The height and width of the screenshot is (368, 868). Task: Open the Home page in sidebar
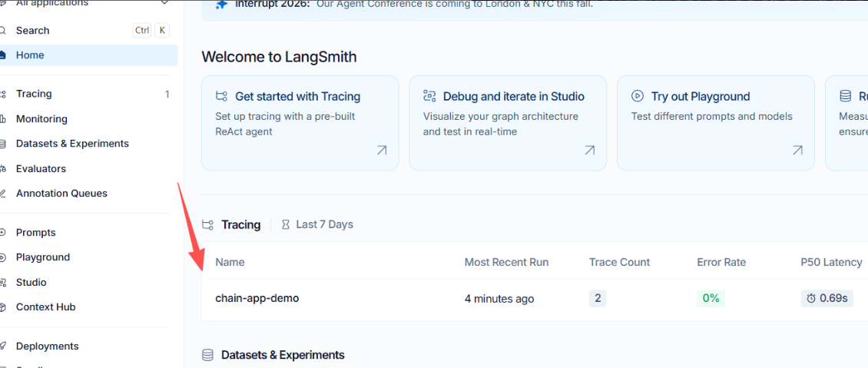coord(88,55)
